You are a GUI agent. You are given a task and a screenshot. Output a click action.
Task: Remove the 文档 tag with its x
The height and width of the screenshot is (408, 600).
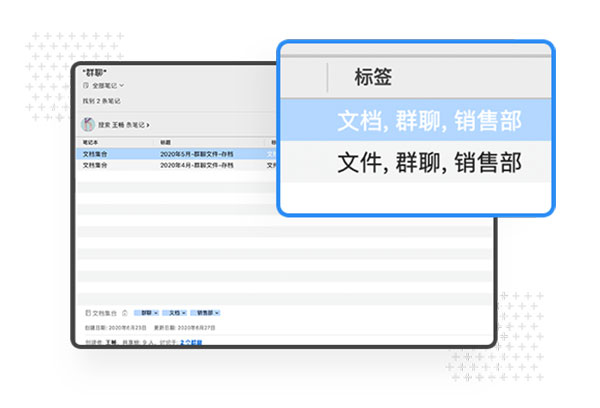pyautogui.click(x=184, y=313)
